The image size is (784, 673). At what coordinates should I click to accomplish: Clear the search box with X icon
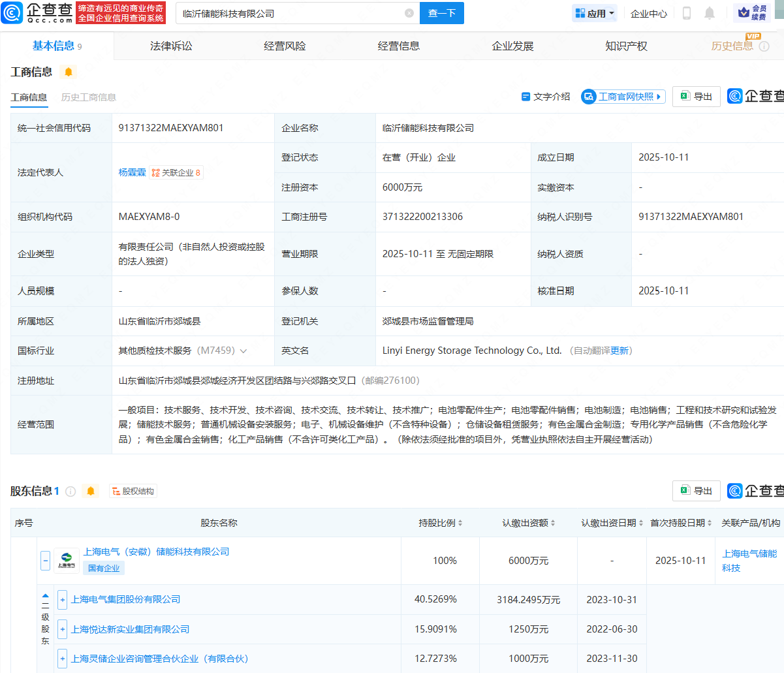[x=409, y=13]
